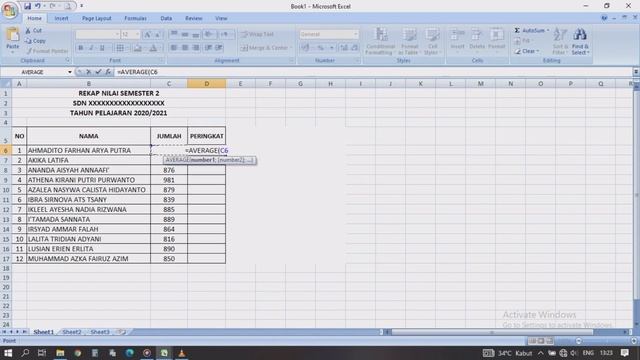Image resolution: width=640 pixels, height=360 pixels.
Task: Open Insert Function fx dialog
Action: (x=108, y=72)
